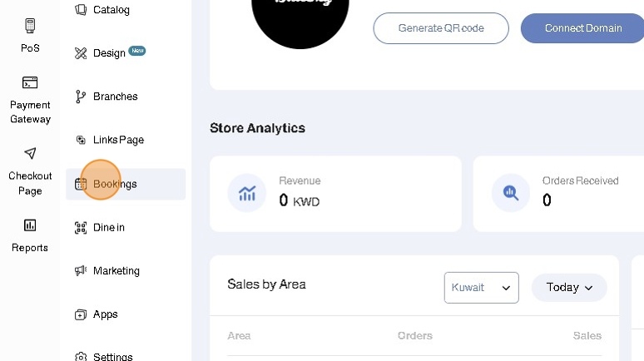644x361 pixels.
Task: Click the Generate QR code button
Action: coord(440,28)
